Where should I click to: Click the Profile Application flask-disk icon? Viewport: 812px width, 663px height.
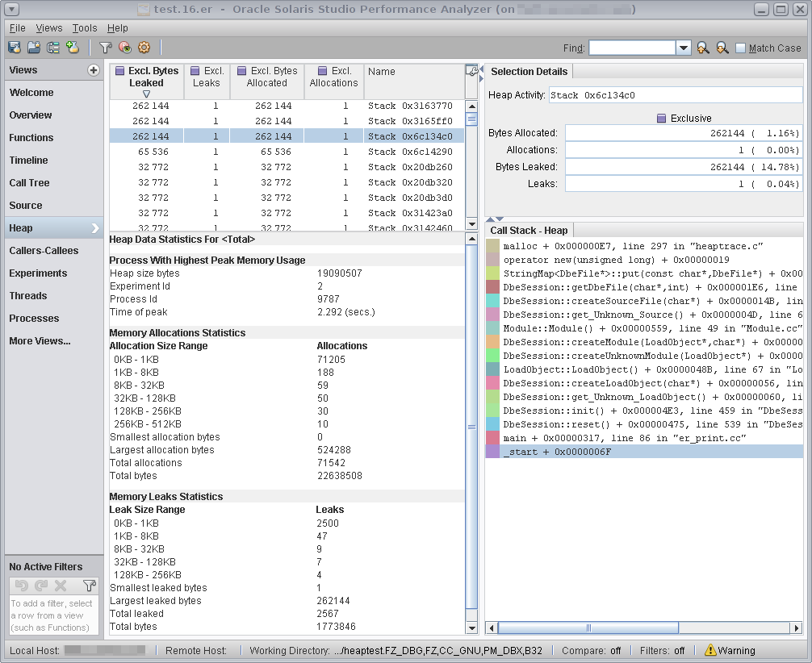point(14,48)
